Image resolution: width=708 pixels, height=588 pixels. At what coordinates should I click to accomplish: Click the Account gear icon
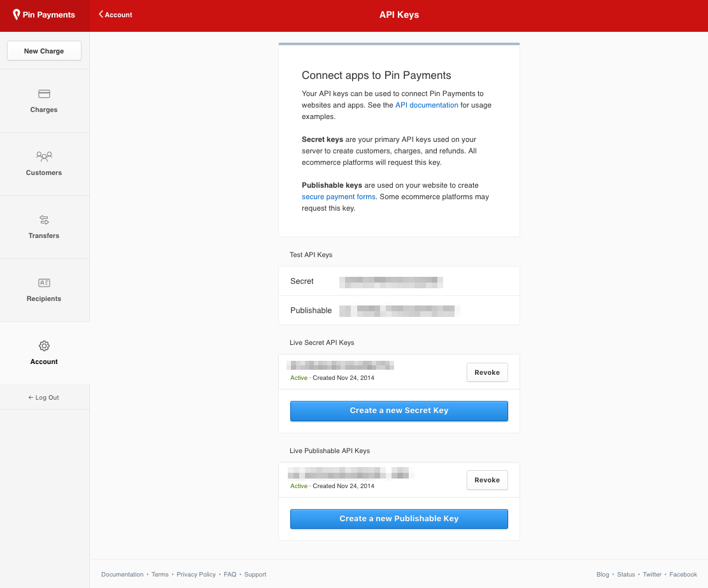point(45,346)
